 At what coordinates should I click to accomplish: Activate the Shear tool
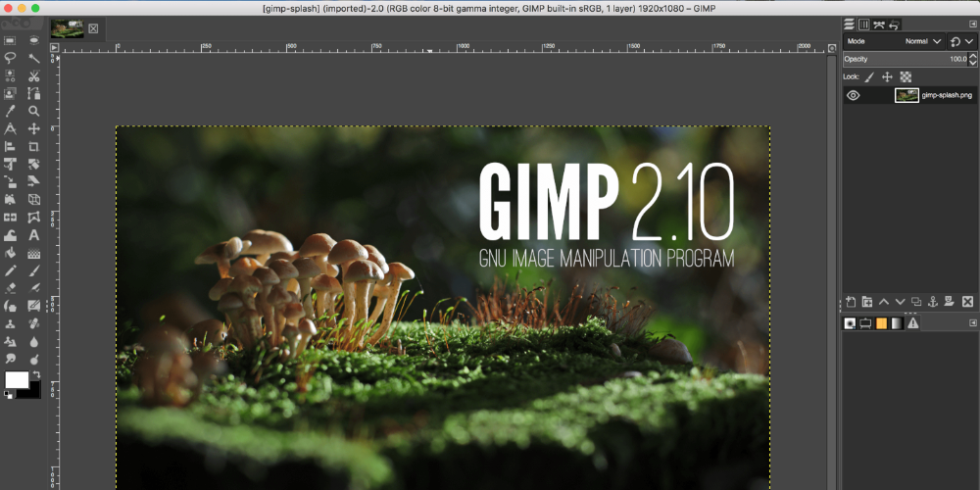pos(33,182)
